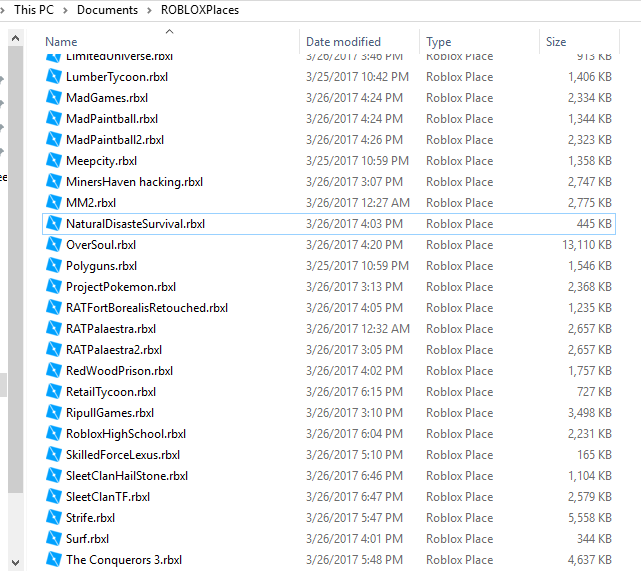Go to This PC in breadcrumb
The image size is (641, 575).
point(34,10)
